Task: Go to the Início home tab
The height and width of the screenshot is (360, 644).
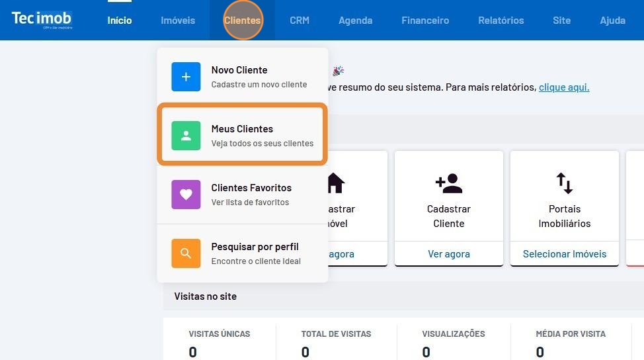Action: pyautogui.click(x=120, y=21)
